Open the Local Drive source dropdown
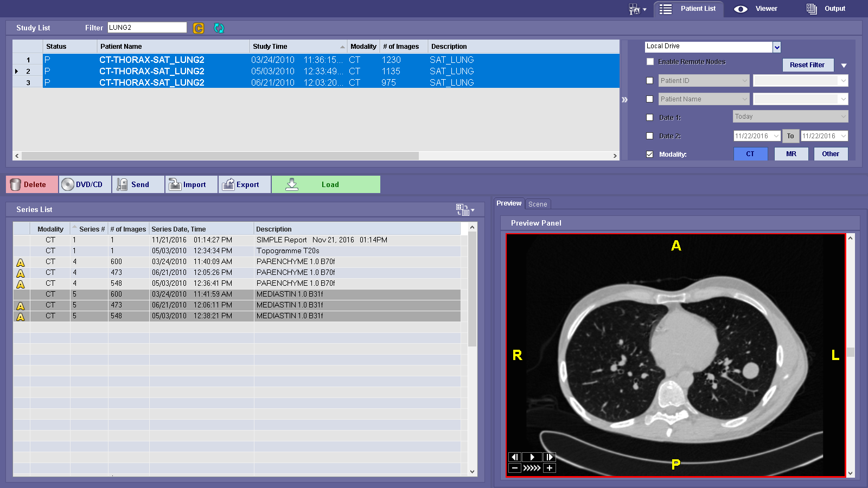The image size is (868, 488). click(776, 47)
